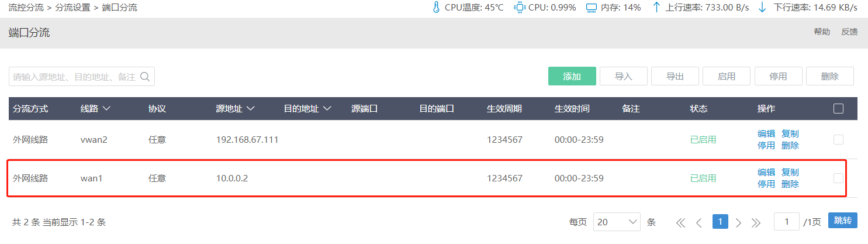Click the download rate arrow icon

(762, 8)
